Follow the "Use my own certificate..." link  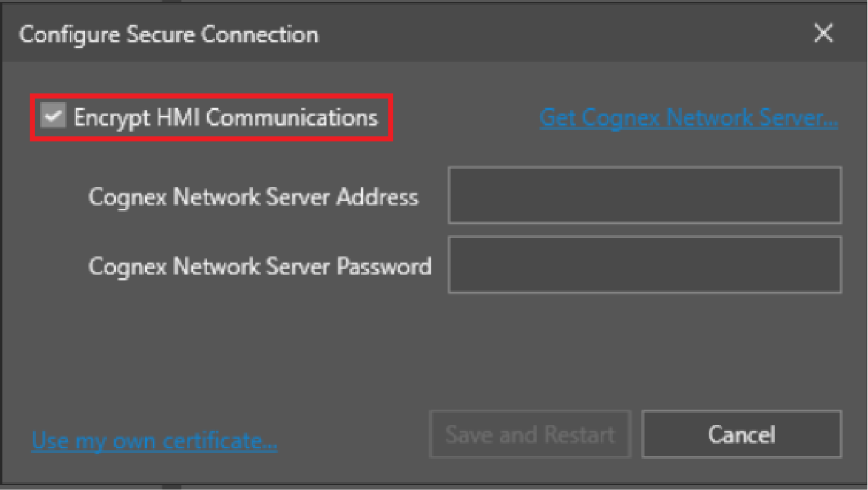tap(154, 441)
